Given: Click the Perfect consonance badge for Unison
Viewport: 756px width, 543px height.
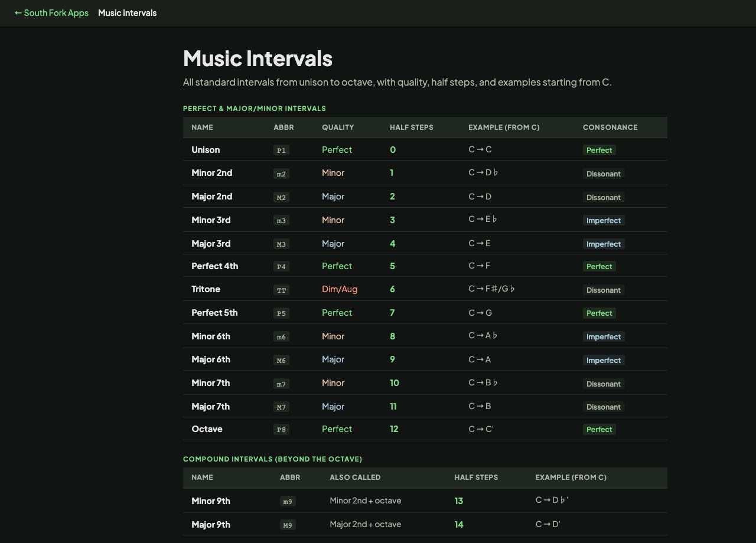Looking at the screenshot, I should point(599,151).
